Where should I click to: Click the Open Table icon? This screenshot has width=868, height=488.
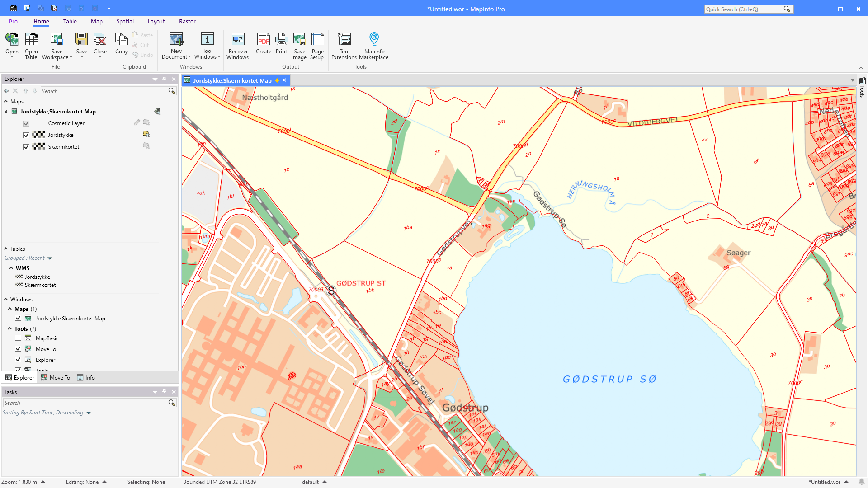click(x=31, y=40)
